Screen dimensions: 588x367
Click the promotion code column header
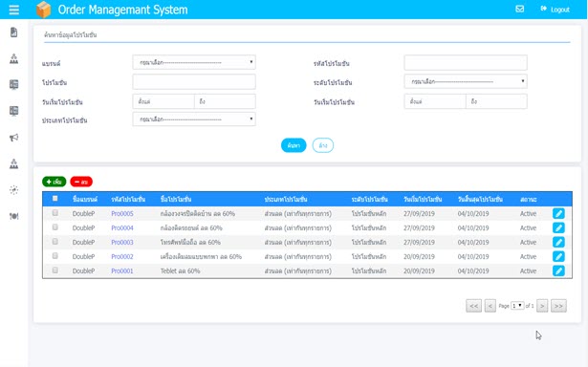point(128,200)
